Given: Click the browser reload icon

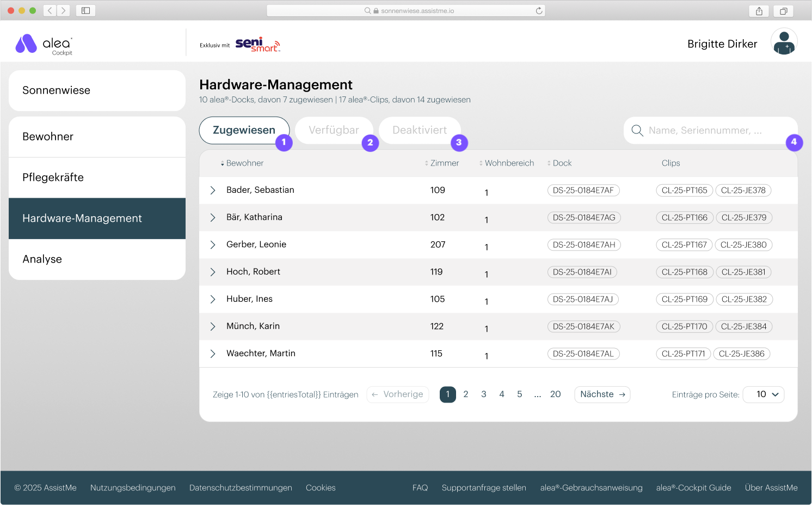Looking at the screenshot, I should pyautogui.click(x=539, y=11).
